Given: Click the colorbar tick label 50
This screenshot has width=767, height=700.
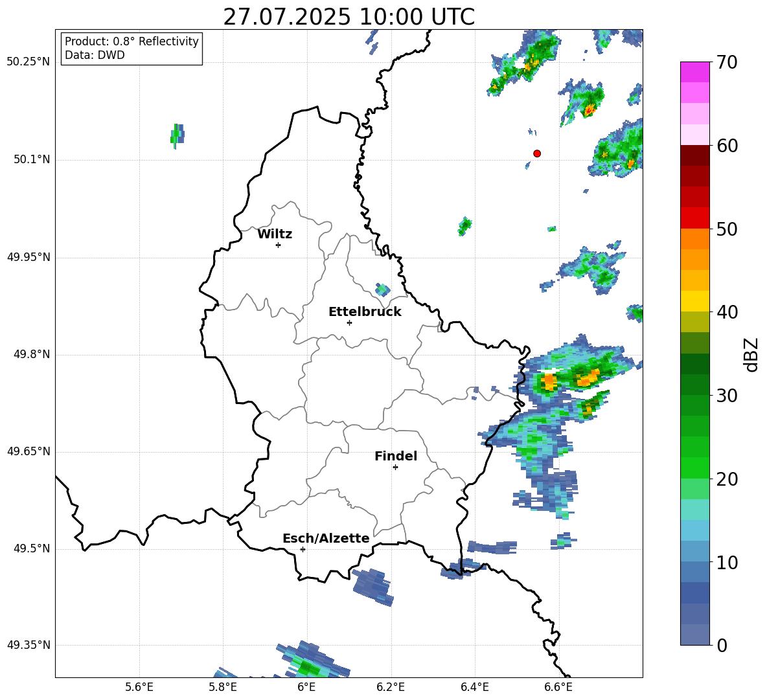Looking at the screenshot, I should [727, 229].
